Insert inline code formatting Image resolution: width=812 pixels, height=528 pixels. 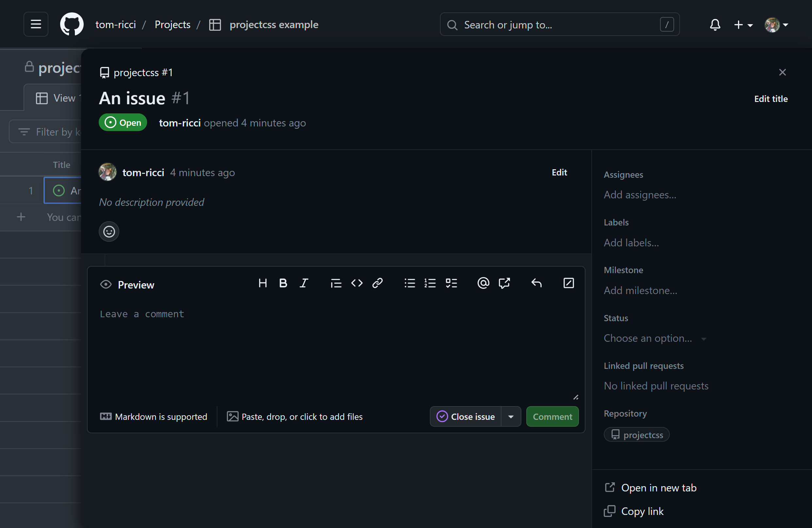[x=357, y=283]
